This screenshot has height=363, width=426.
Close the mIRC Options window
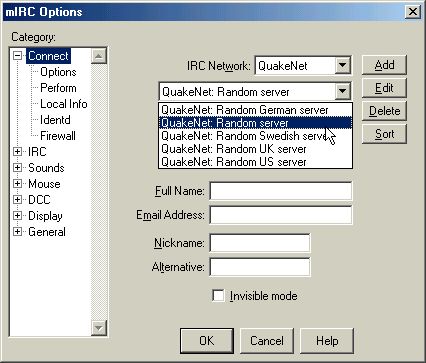coord(413,12)
